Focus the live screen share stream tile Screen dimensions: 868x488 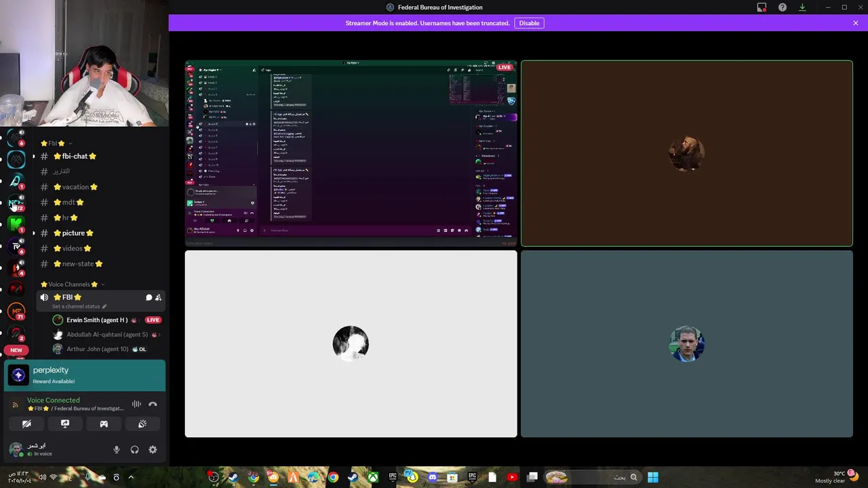(x=351, y=154)
